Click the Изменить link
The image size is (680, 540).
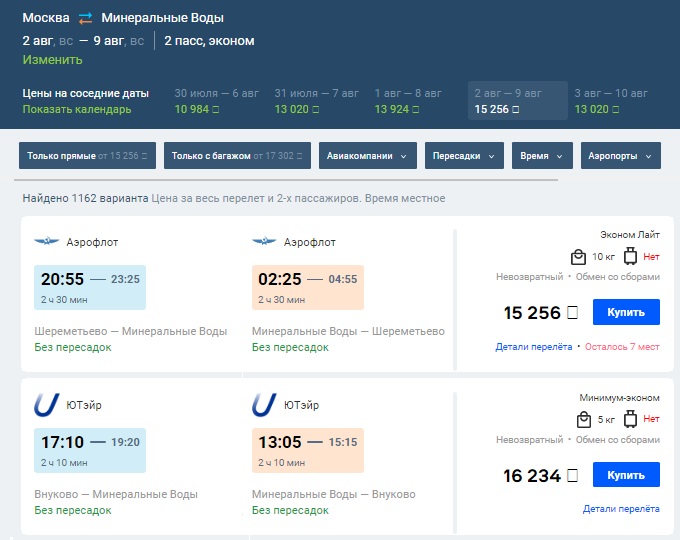(x=52, y=59)
